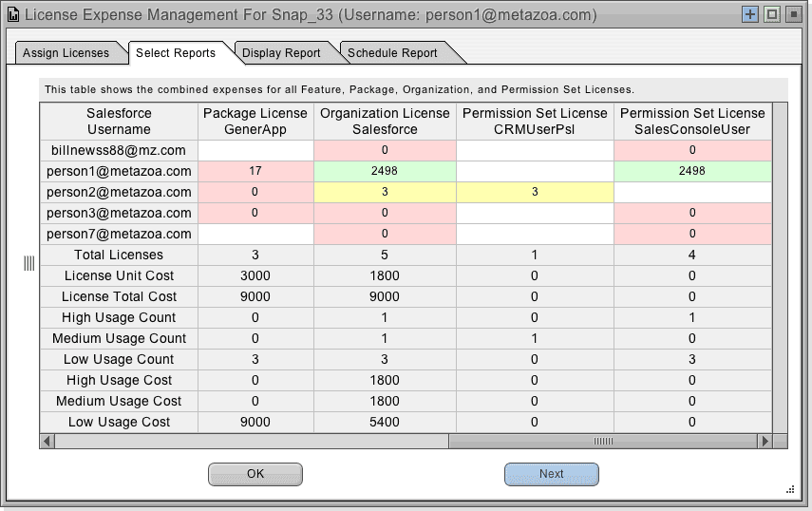Select the Low Usage Count row label
Screen dimensions: 812x511
pyautogui.click(x=119, y=359)
